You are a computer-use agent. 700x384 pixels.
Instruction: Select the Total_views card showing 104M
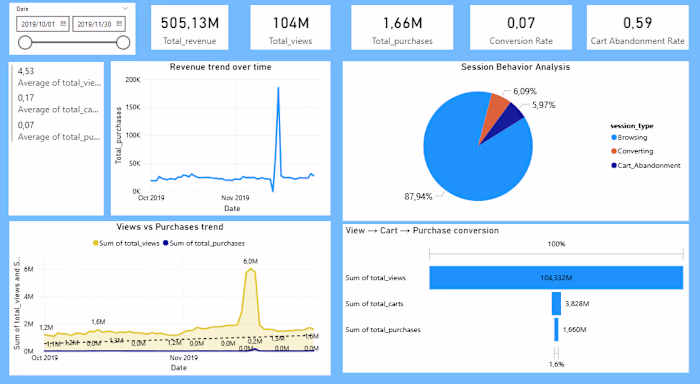coord(291,27)
